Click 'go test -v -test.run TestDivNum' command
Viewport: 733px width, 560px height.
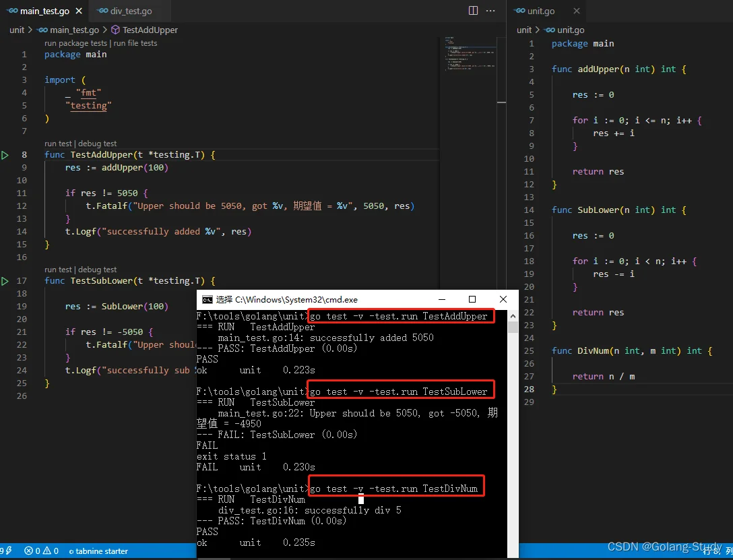tap(393, 489)
